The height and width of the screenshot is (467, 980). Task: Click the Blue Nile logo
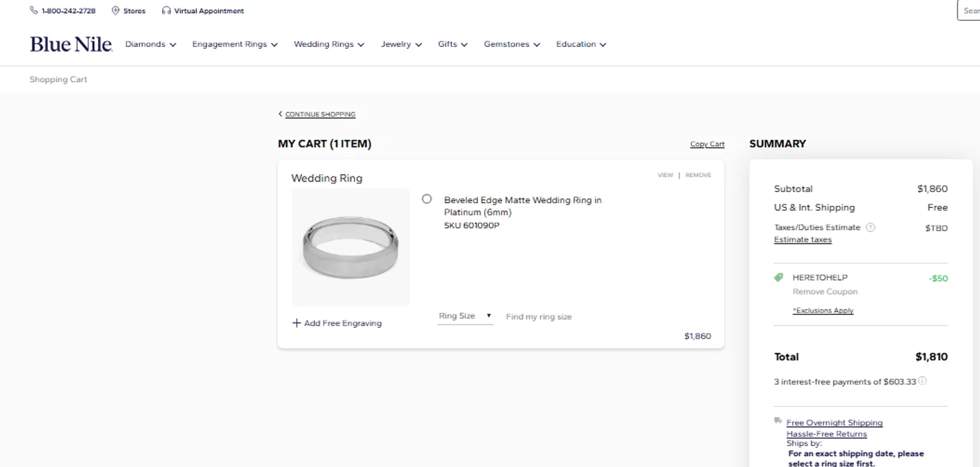click(71, 44)
